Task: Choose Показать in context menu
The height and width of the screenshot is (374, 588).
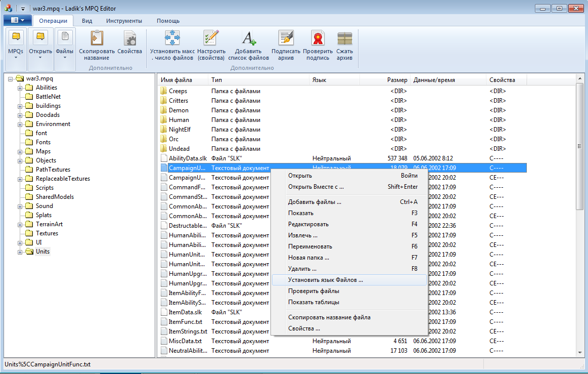Action: coord(349,213)
